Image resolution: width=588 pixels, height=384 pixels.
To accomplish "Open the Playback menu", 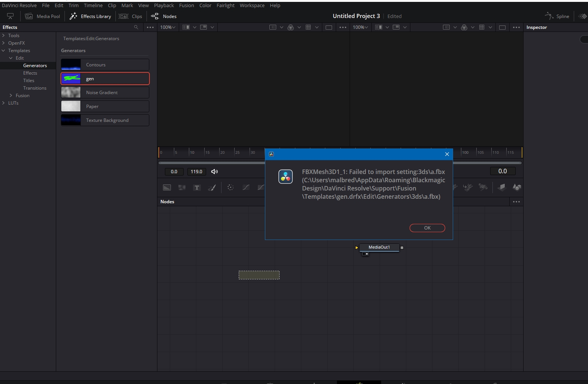I will (164, 5).
